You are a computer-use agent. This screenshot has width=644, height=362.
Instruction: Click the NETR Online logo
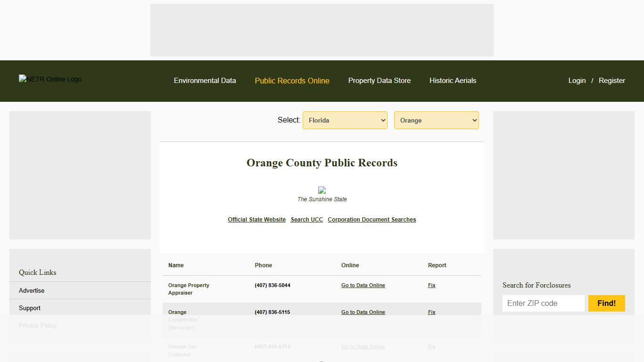pos(50,79)
